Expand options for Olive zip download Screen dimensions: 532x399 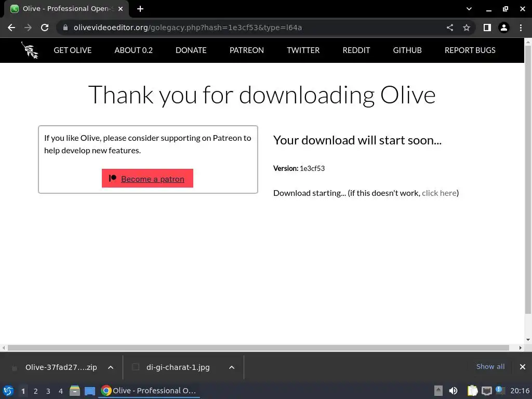[x=111, y=367]
